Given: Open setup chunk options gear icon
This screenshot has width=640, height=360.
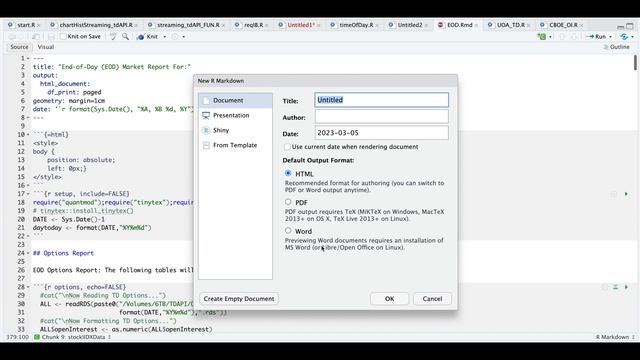Looking at the screenshot, I should tap(613, 194).
